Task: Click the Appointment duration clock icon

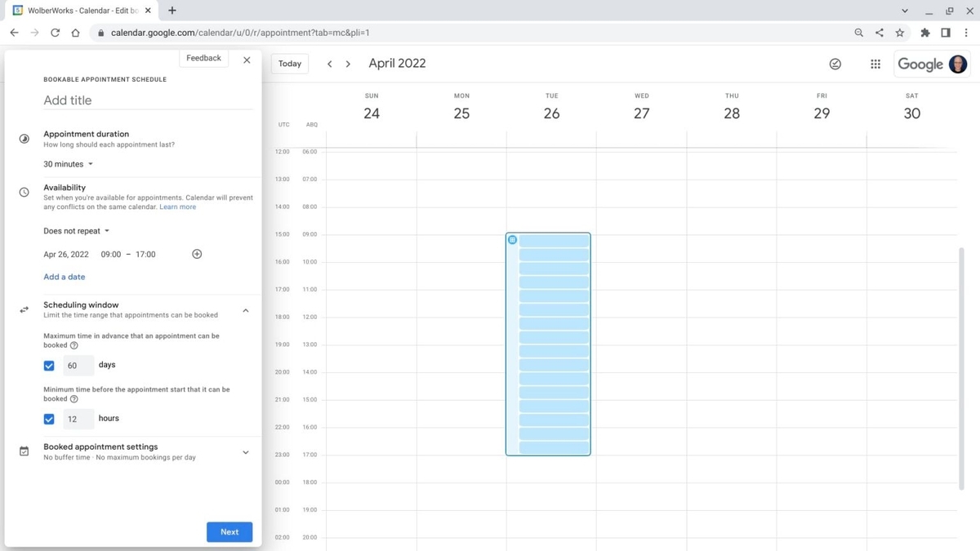Action: point(24,139)
